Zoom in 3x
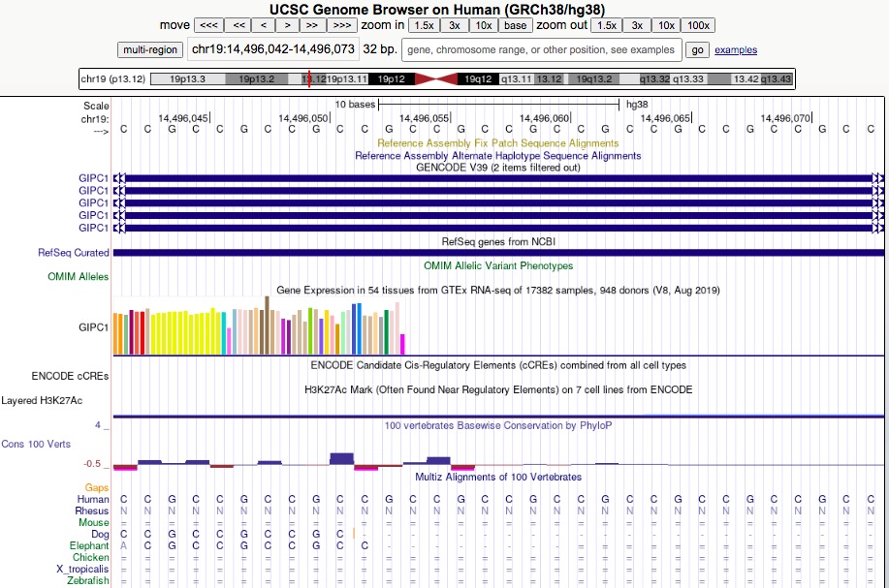This screenshot has width=889, height=588. (x=454, y=25)
